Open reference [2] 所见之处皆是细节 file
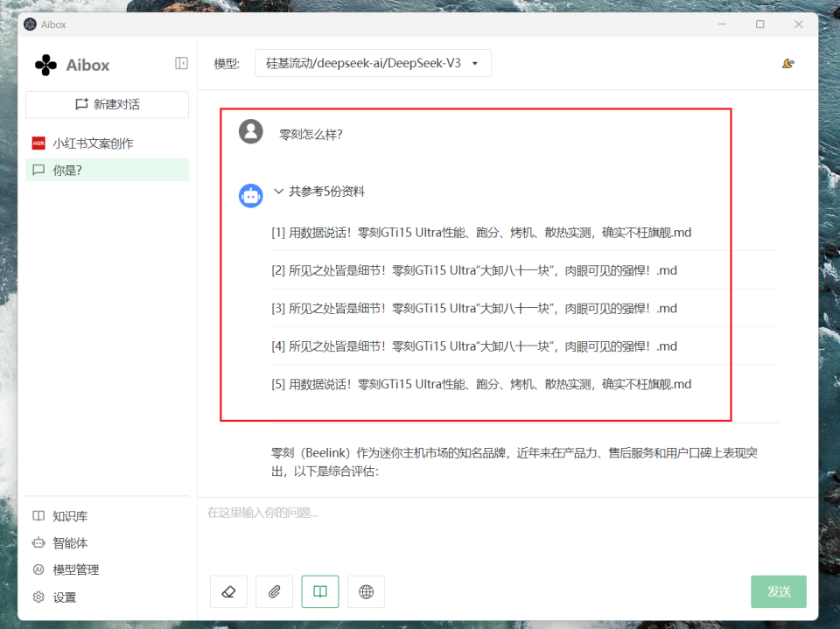 point(474,270)
